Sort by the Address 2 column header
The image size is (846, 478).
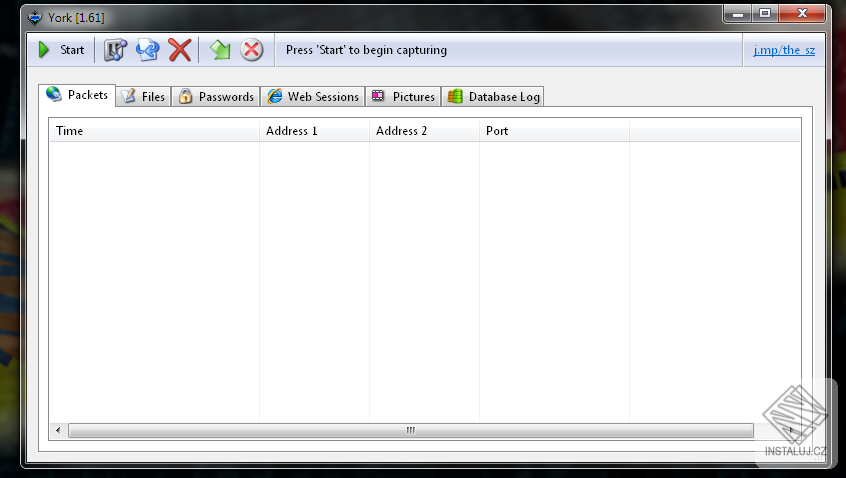[x=425, y=131]
